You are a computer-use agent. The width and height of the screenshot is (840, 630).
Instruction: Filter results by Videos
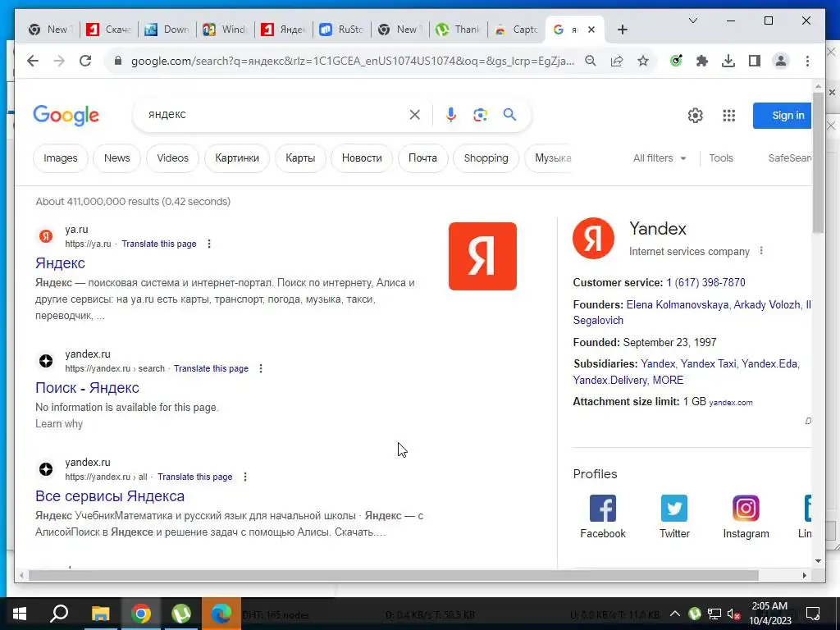[172, 158]
